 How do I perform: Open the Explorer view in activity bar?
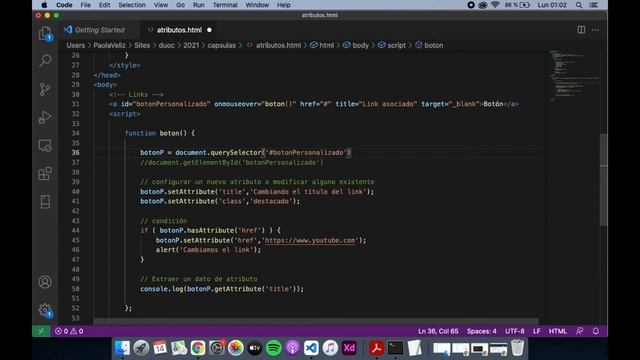point(45,33)
